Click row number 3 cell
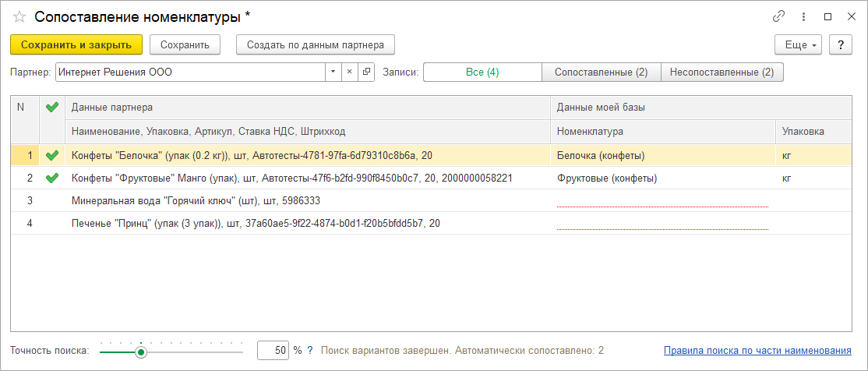 [x=25, y=200]
